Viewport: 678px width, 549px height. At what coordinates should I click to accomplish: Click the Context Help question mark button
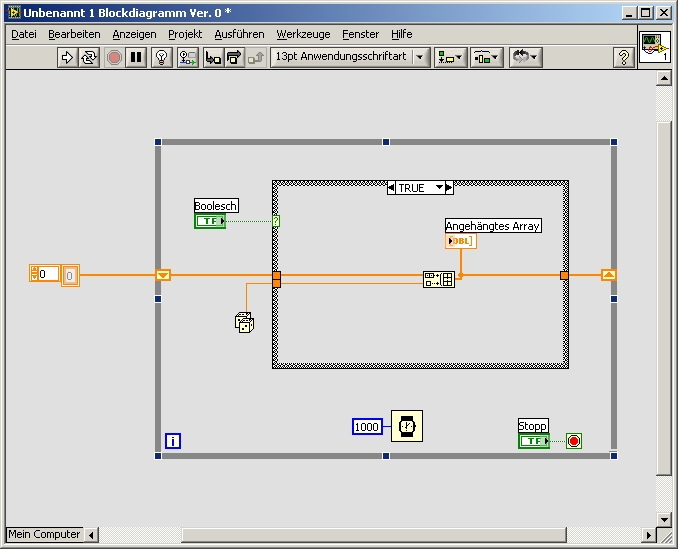(x=624, y=57)
